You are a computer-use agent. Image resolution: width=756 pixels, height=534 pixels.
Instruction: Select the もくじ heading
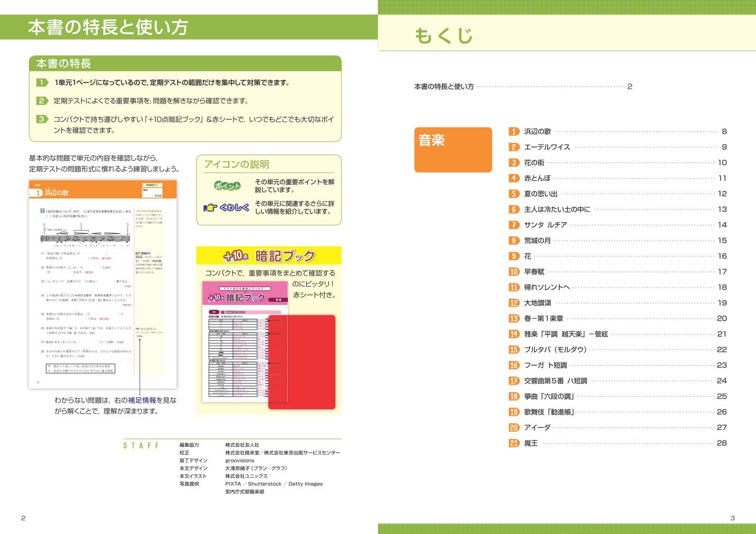point(443,35)
